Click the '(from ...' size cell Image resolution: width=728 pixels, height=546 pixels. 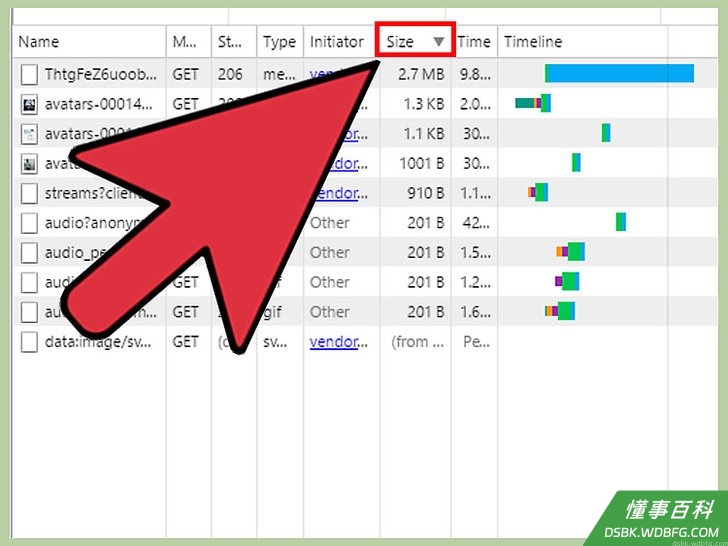click(417, 342)
